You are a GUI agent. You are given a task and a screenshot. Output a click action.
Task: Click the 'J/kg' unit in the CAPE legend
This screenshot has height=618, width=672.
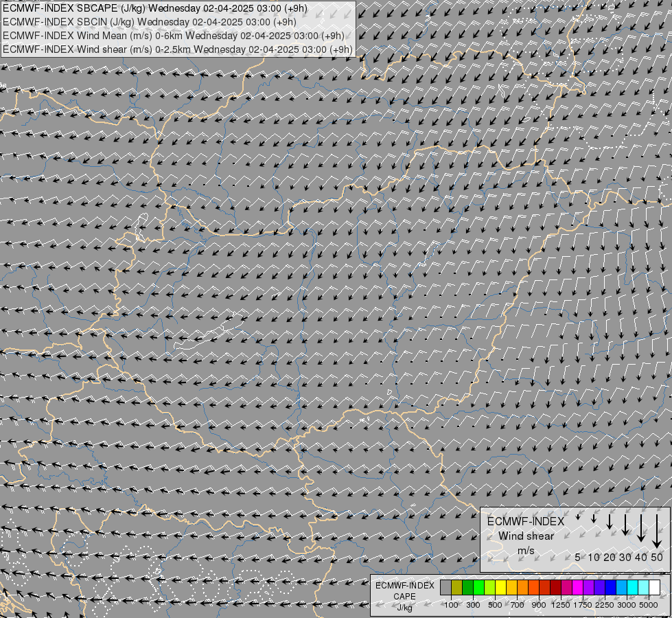pos(404,608)
